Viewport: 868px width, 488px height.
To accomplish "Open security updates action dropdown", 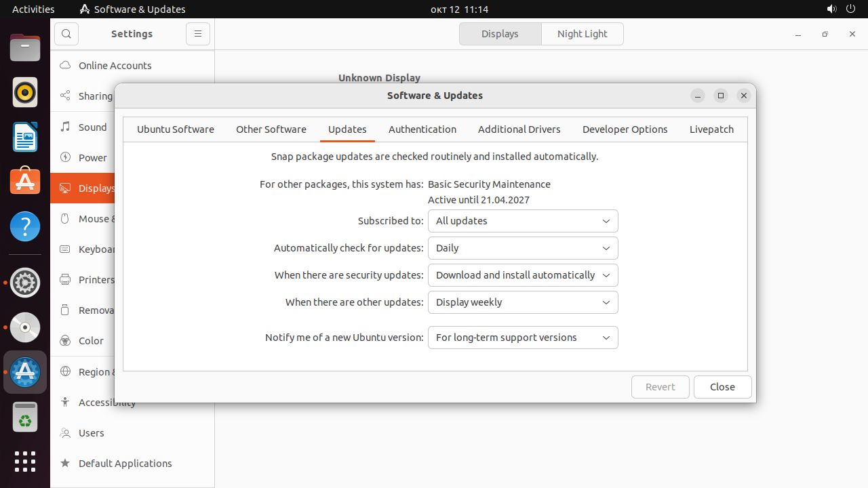I will [523, 275].
